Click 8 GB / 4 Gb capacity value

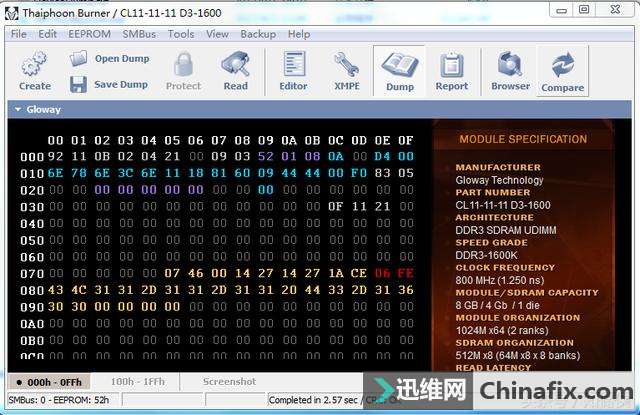[x=497, y=305]
